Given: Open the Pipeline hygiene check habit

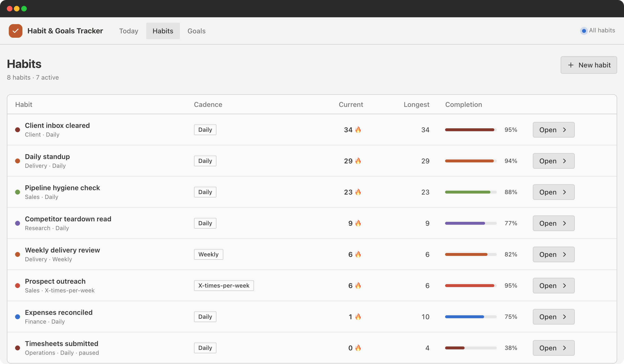Looking at the screenshot, I should (x=553, y=192).
